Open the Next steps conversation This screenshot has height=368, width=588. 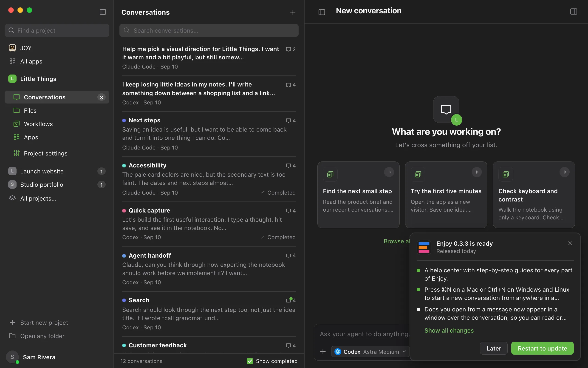[209, 134]
